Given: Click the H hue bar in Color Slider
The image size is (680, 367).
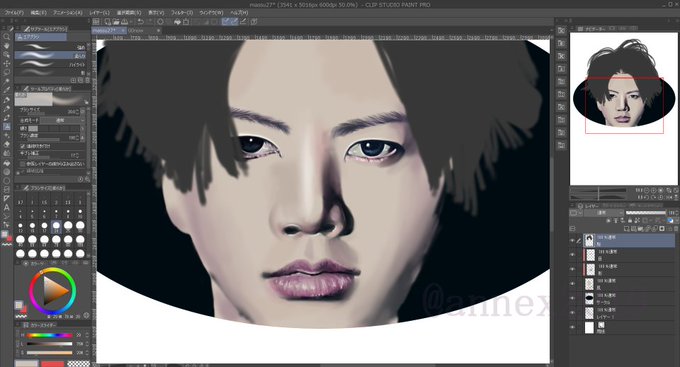Looking at the screenshot, I should pyautogui.click(x=49, y=335).
